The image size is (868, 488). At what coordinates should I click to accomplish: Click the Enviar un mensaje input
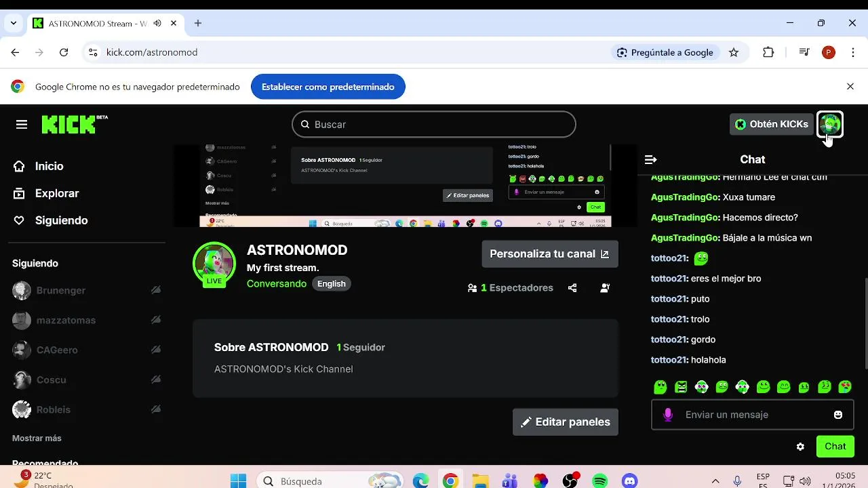click(x=753, y=415)
